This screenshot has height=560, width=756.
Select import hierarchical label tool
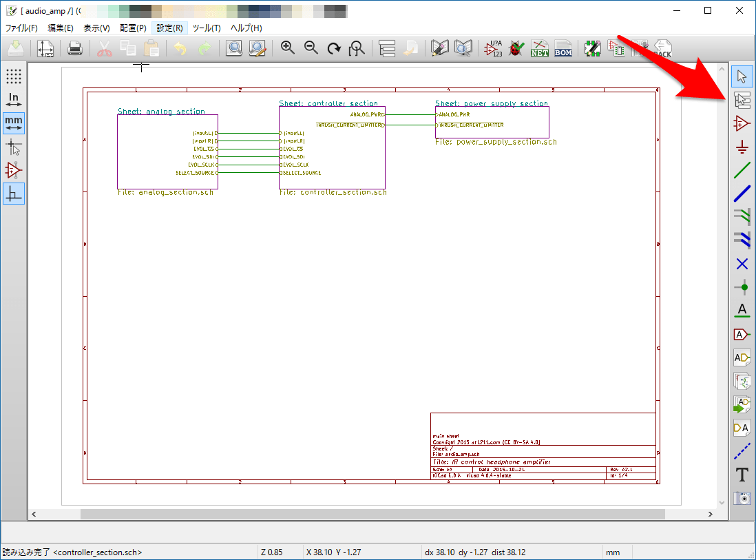coord(742,405)
